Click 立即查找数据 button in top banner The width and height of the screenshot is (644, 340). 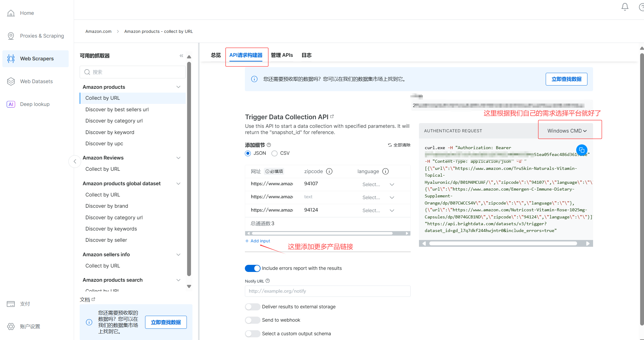coord(566,79)
